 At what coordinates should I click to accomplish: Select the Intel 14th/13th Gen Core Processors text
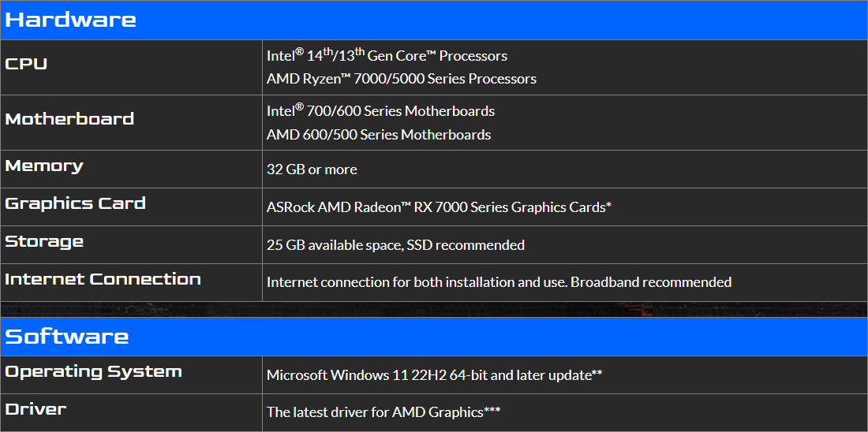tap(387, 56)
